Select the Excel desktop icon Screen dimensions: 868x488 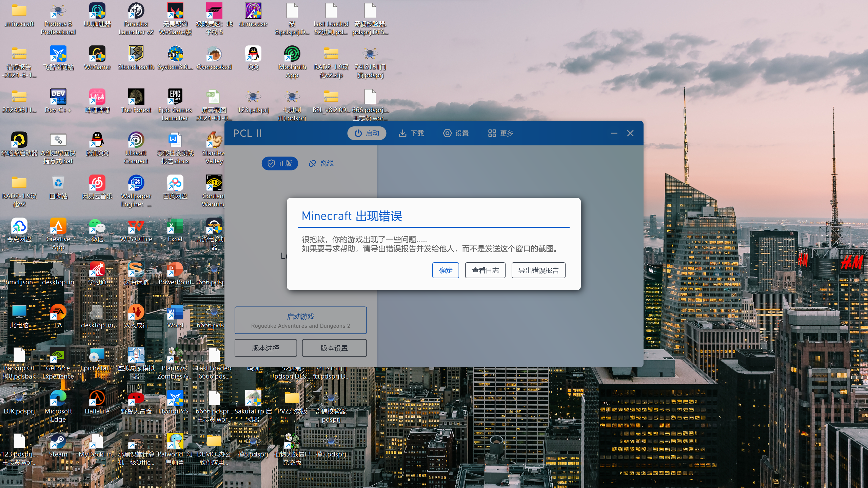coord(175,230)
